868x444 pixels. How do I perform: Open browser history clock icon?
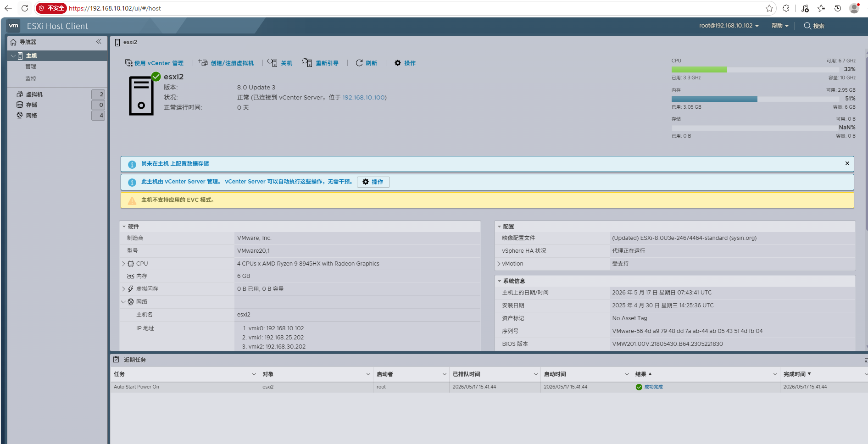pos(838,8)
